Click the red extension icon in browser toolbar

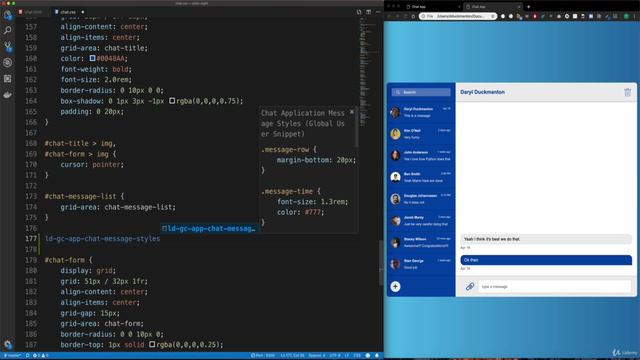tap(535, 16)
